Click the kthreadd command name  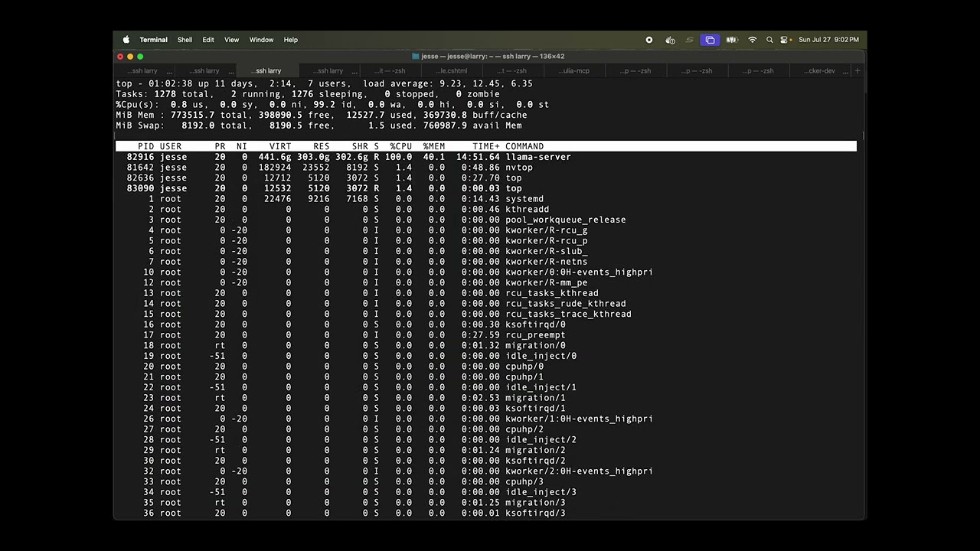(527, 209)
